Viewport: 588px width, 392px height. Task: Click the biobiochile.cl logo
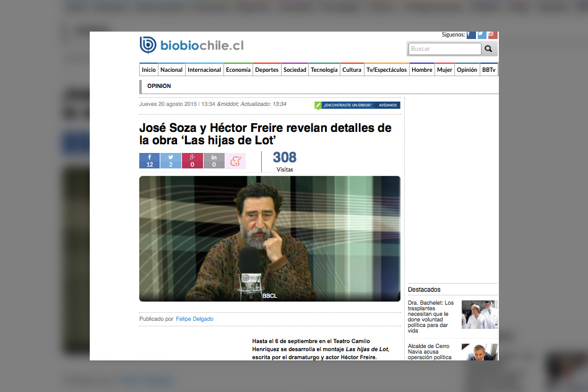(x=192, y=45)
